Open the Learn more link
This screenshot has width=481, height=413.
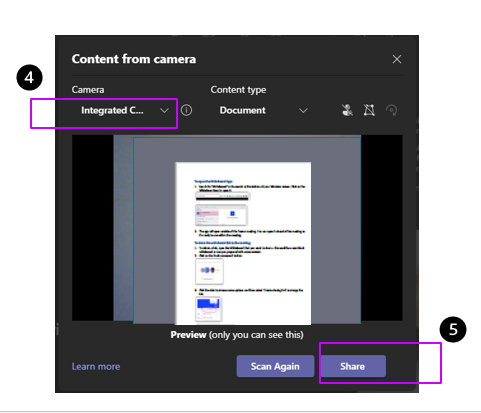coord(96,366)
